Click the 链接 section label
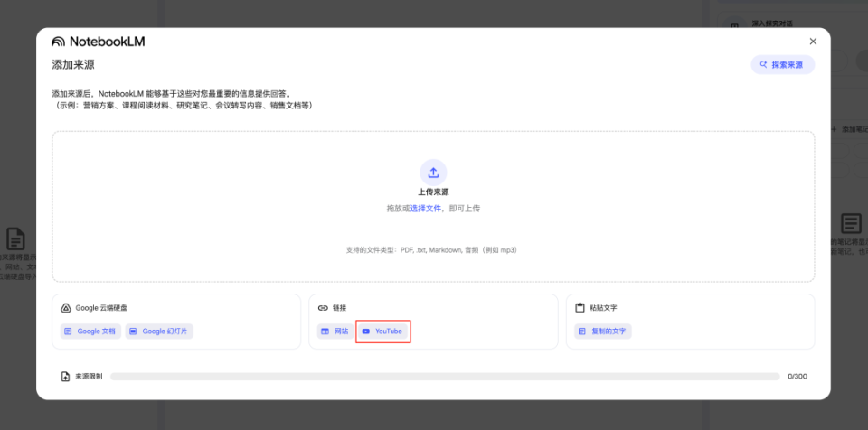868x430 pixels. point(339,308)
